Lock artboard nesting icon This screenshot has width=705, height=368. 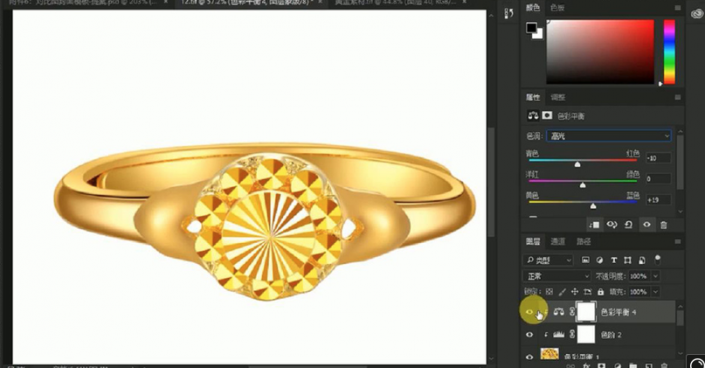tap(588, 292)
